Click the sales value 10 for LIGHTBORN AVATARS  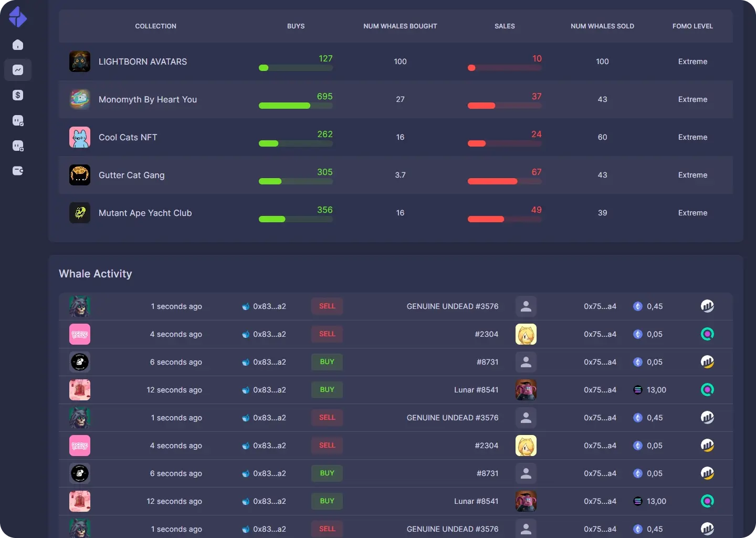pyautogui.click(x=537, y=58)
